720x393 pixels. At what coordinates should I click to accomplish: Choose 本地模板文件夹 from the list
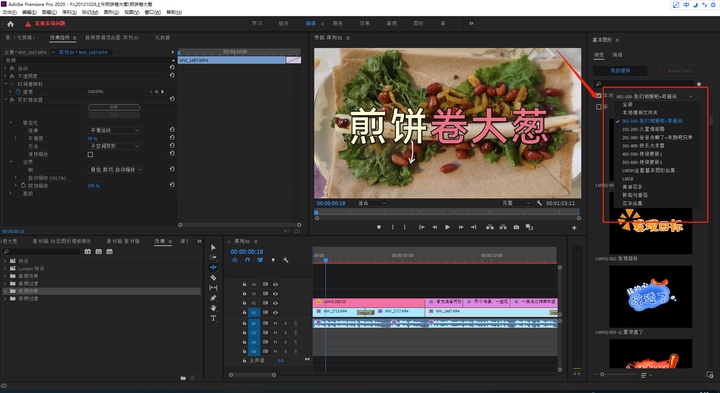tap(640, 112)
